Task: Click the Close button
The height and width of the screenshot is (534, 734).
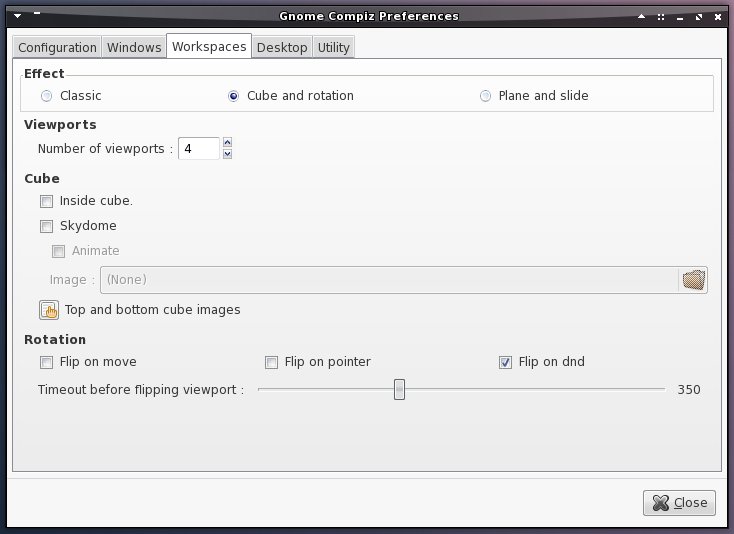Action: 679,503
